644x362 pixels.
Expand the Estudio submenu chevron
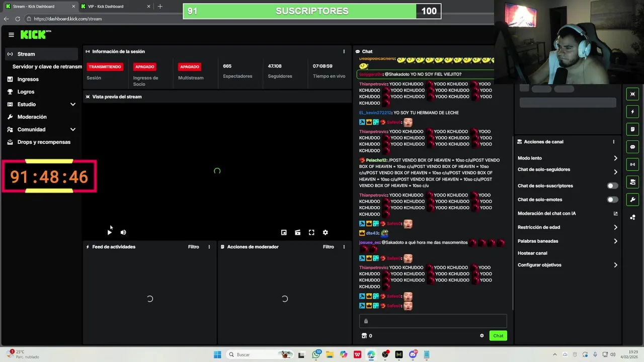pyautogui.click(x=73, y=104)
